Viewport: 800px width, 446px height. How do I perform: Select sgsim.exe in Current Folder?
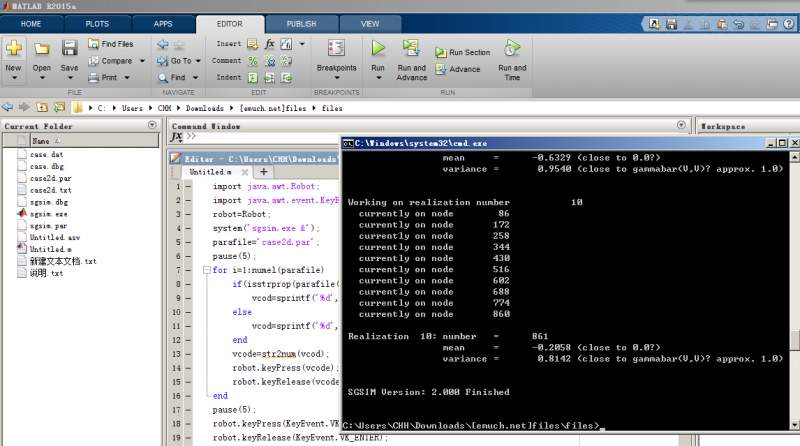48,213
